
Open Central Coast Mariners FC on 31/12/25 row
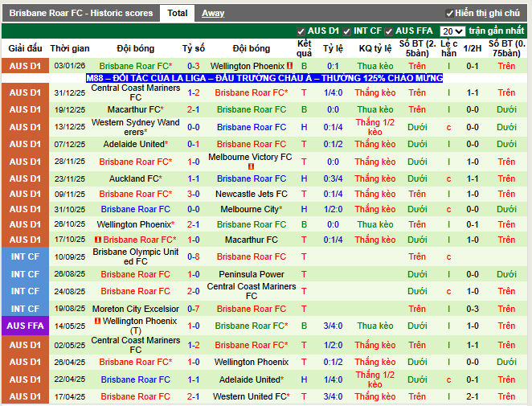(x=135, y=92)
